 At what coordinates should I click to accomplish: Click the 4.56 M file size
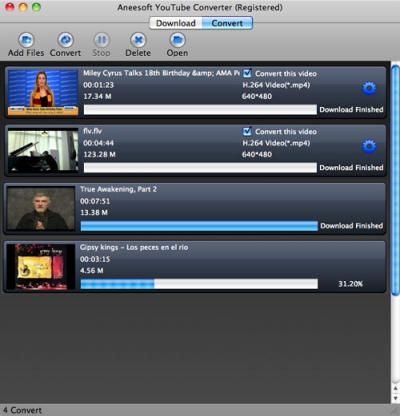point(92,271)
